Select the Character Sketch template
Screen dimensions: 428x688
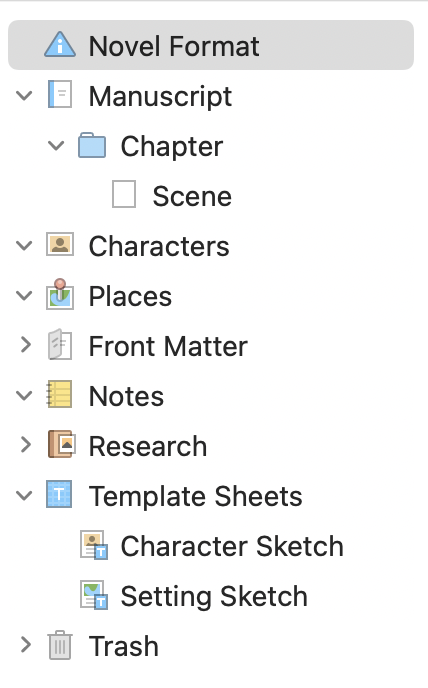(212, 545)
